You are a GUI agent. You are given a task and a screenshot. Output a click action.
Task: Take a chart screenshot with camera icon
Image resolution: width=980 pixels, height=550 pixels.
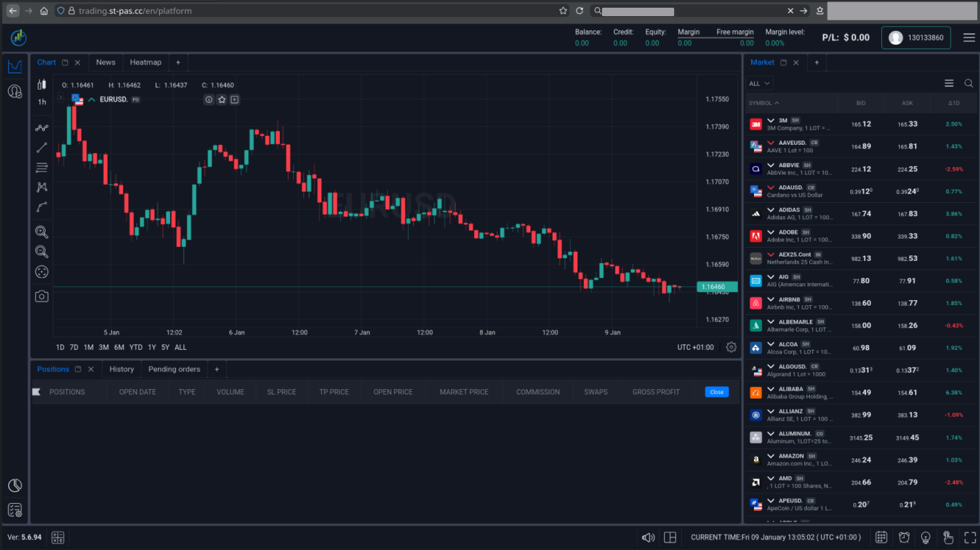(42, 296)
